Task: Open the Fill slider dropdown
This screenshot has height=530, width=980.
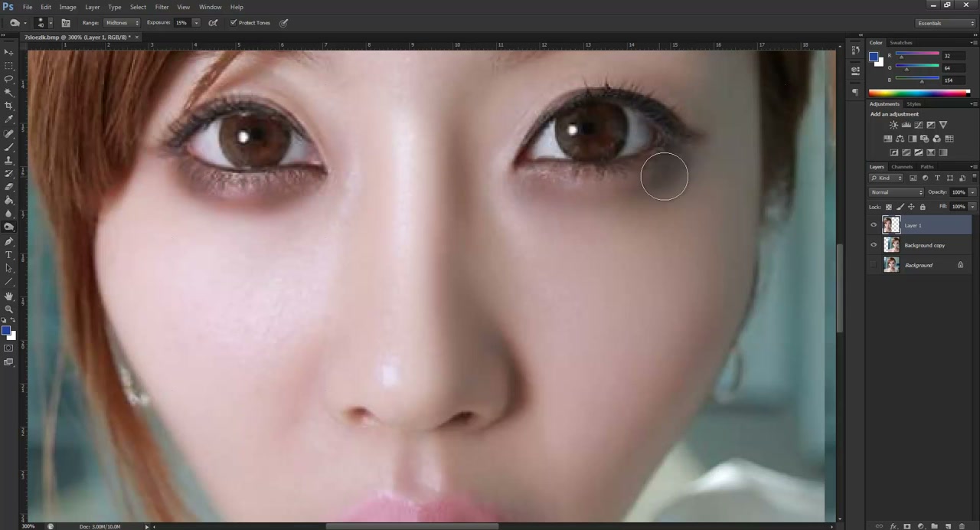Action: click(972, 207)
